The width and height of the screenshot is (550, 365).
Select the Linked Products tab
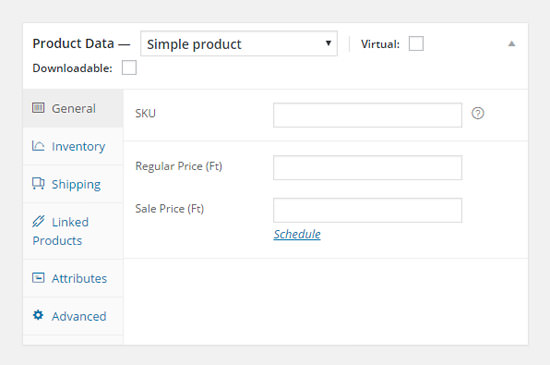73,231
